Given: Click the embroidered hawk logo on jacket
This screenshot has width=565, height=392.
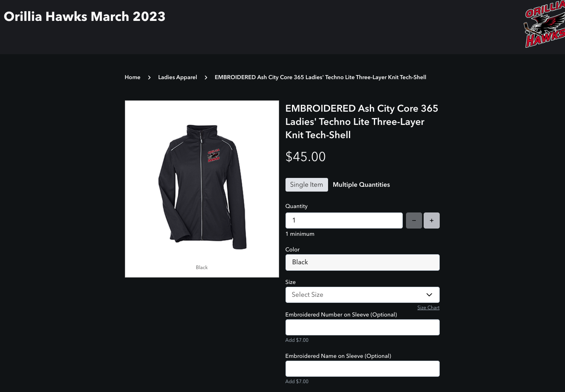Looking at the screenshot, I should coord(214,155).
